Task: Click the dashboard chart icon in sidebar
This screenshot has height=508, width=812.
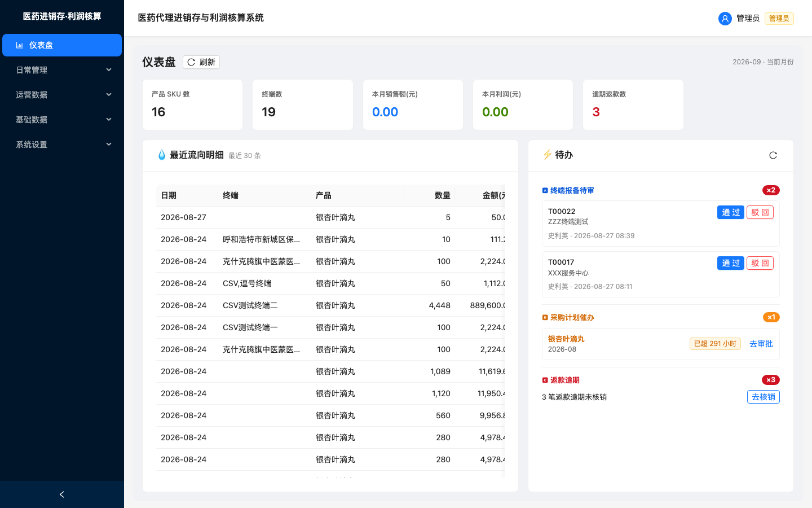Action: (x=20, y=45)
